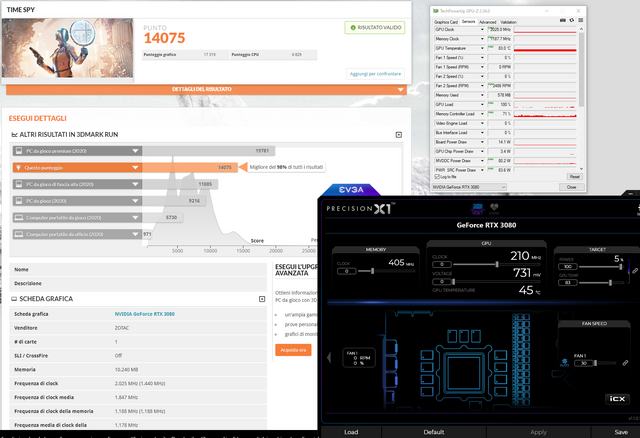This screenshot has width=640, height=438.
Task: Toggle Log to file checkbox in GPU-Z
Action: [438, 177]
